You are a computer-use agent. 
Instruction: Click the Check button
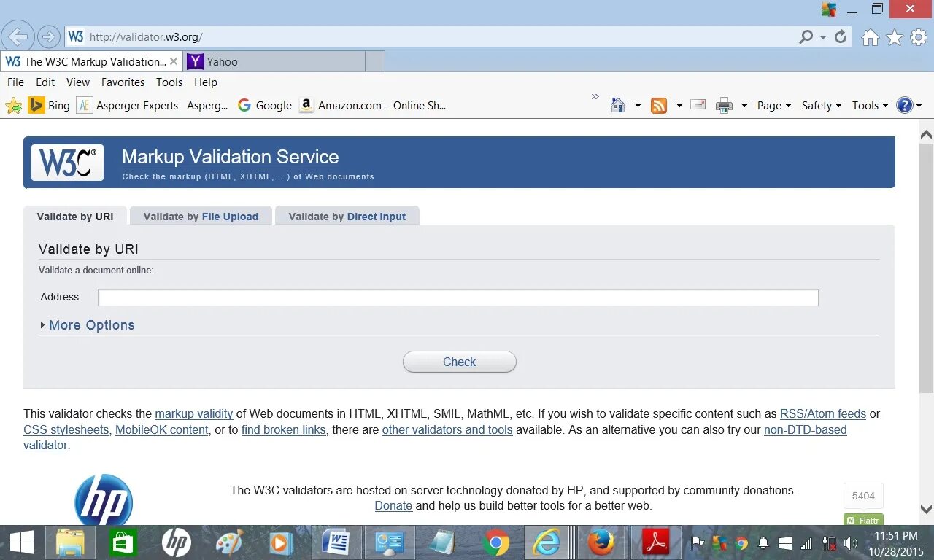pos(459,362)
